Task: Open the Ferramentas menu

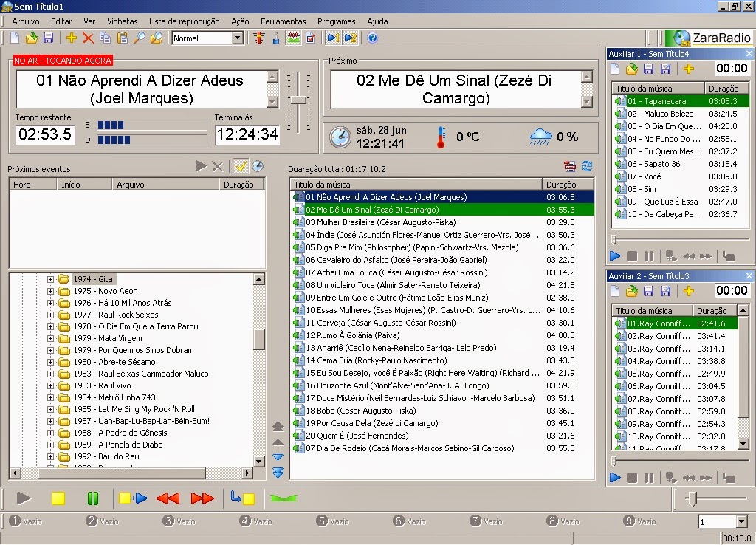Action: point(283,21)
